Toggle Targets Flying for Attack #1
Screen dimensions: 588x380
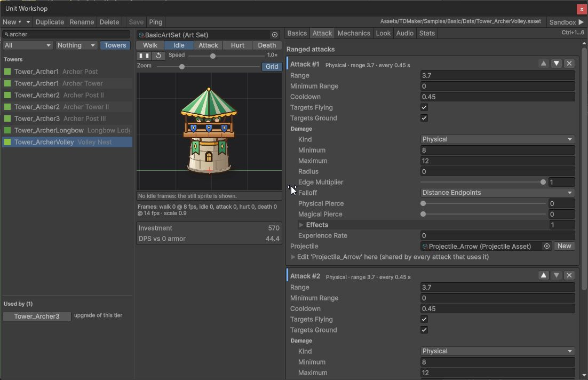pos(424,107)
